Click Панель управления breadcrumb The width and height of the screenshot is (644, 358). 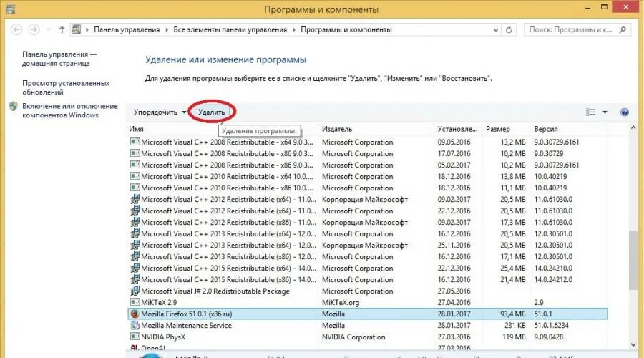pos(127,29)
